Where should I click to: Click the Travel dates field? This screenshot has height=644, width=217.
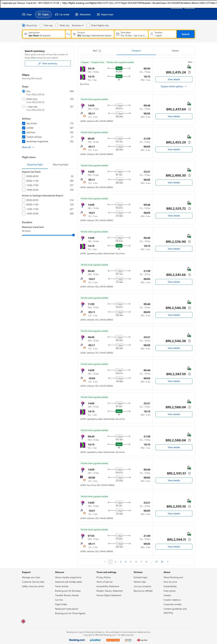pos(131,34)
